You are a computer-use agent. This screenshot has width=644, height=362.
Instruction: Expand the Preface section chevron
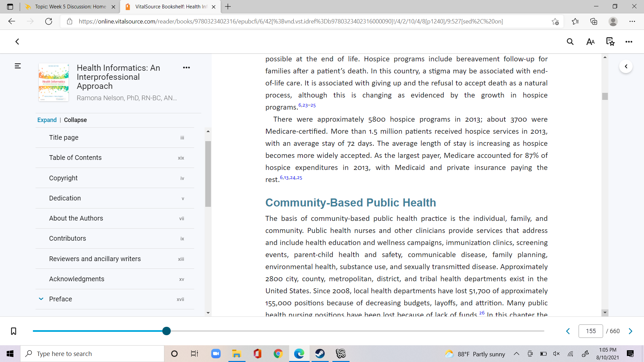click(x=41, y=299)
